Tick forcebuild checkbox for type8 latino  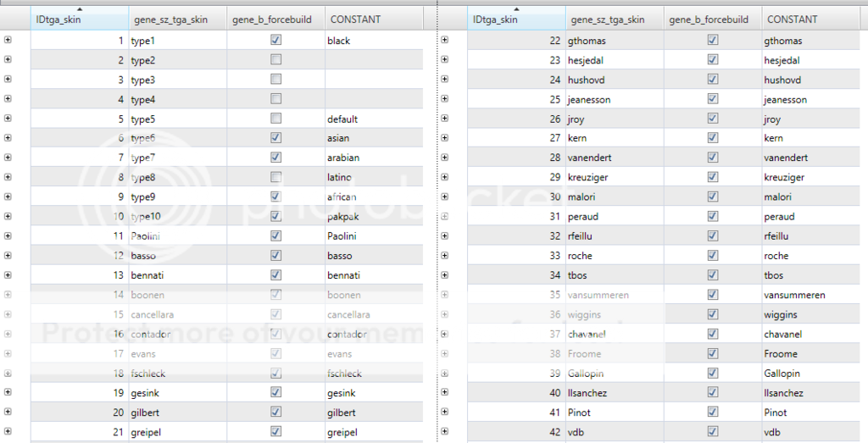coord(276,177)
